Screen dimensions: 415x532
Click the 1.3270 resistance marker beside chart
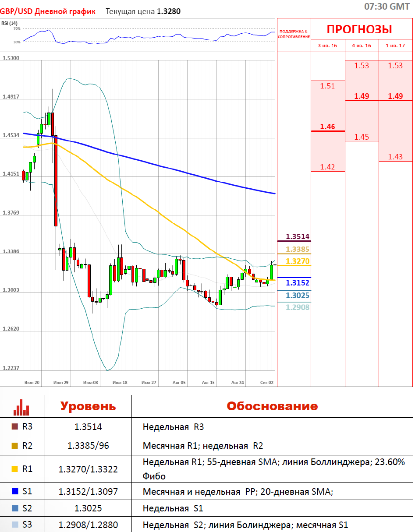click(298, 261)
